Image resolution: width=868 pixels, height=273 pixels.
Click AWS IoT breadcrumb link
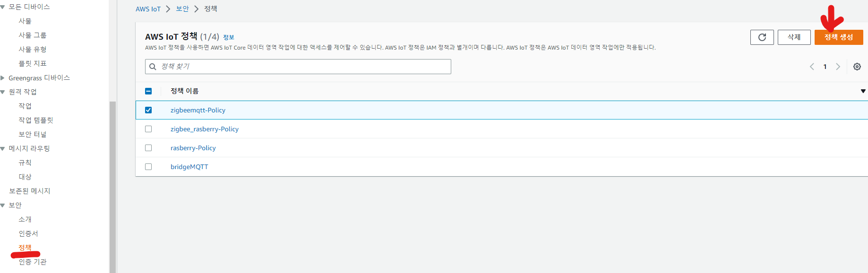point(148,9)
